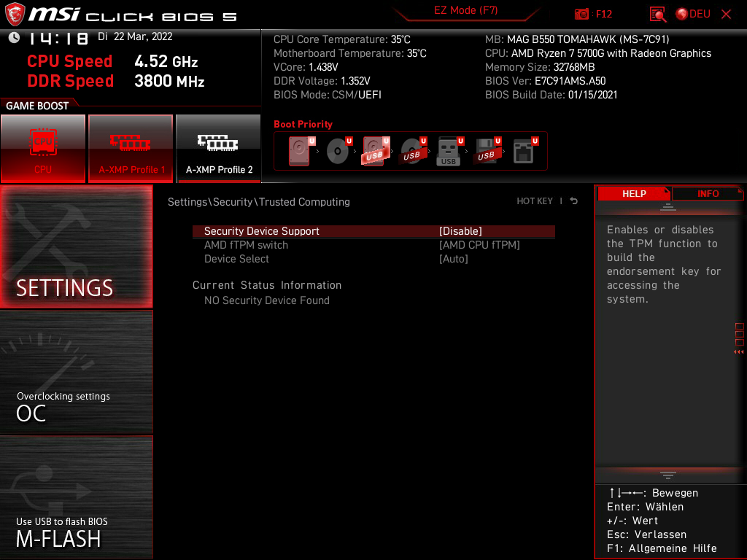747x560 pixels.
Task: Take a screenshot with the F12 camera icon
Action: 581,15
